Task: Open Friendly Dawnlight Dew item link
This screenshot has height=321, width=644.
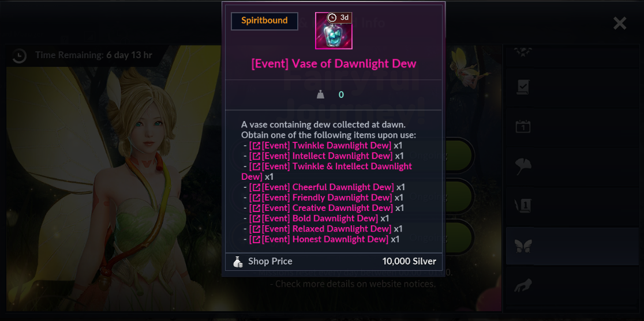Action: 321,198
